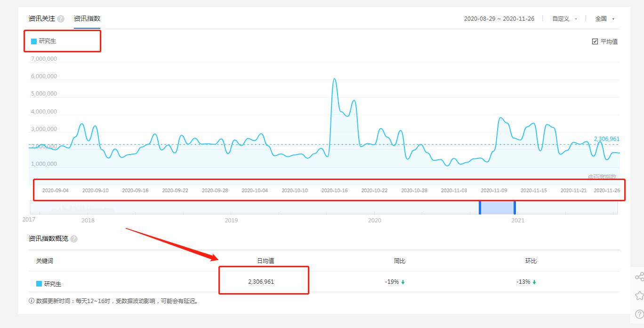Open the 自定义 time range dropdown
644x328 pixels.
(x=564, y=19)
